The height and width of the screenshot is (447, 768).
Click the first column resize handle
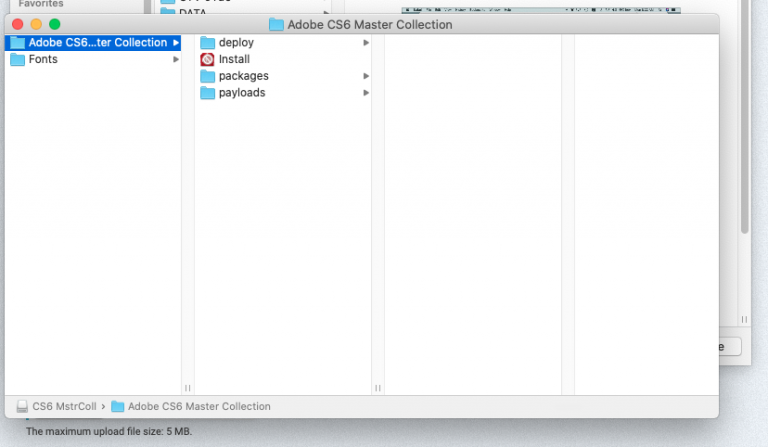click(x=188, y=388)
